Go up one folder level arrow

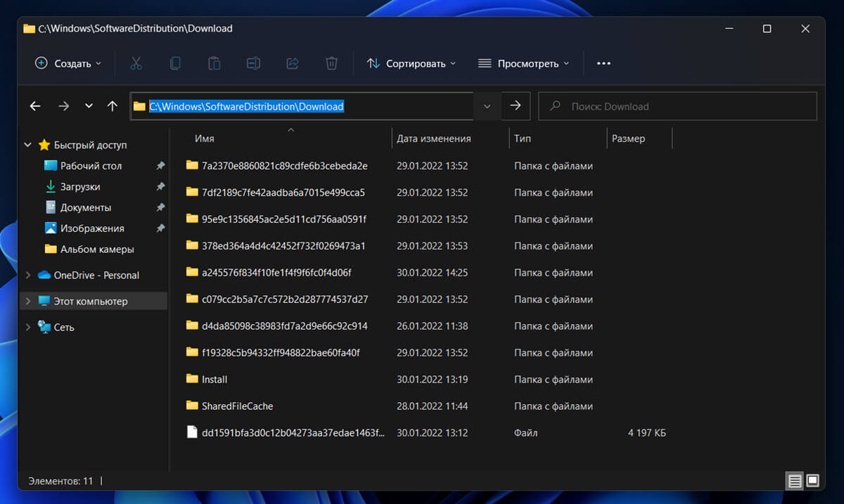coord(113,106)
